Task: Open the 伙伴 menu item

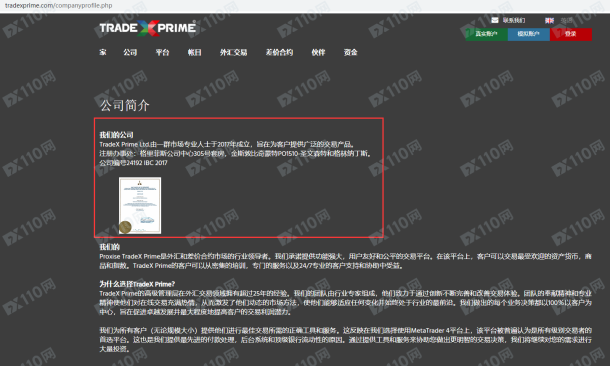Action: [x=318, y=52]
